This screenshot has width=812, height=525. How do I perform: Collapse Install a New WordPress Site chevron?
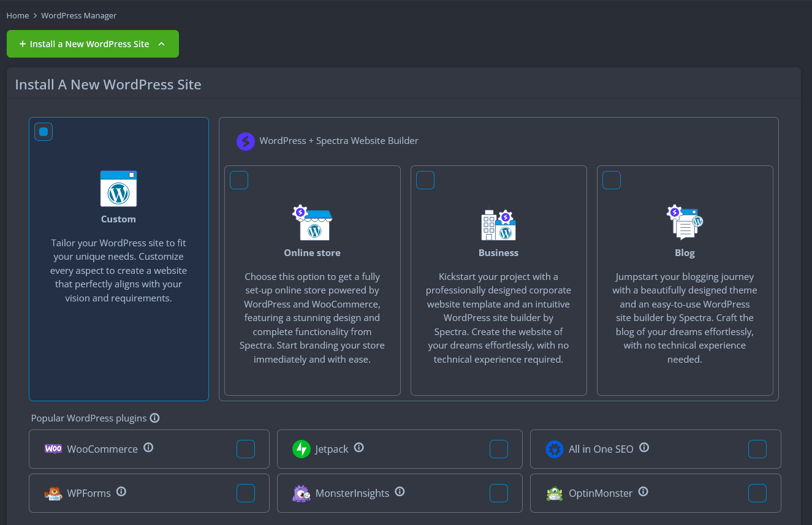pos(161,44)
